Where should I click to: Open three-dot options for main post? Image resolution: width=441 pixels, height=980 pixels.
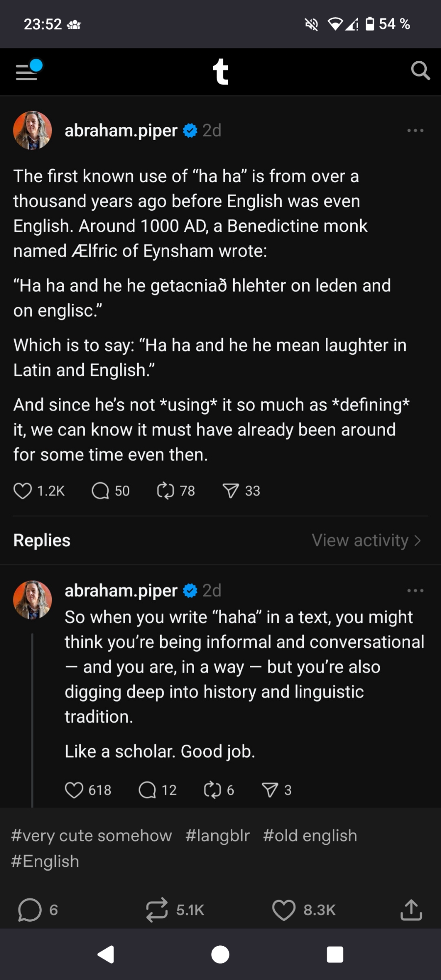415,130
